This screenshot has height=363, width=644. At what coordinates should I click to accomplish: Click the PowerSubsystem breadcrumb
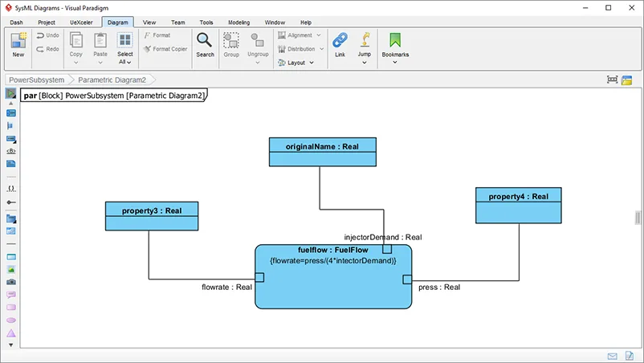tap(37, 80)
